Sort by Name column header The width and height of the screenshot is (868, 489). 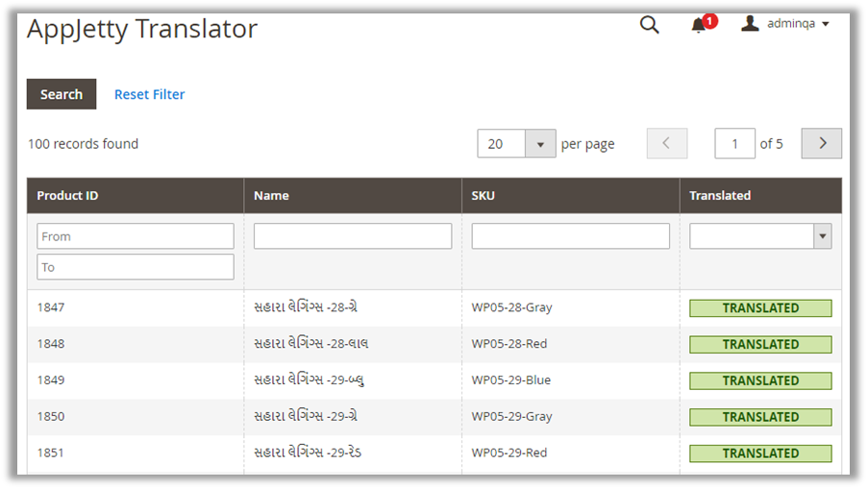coord(271,195)
